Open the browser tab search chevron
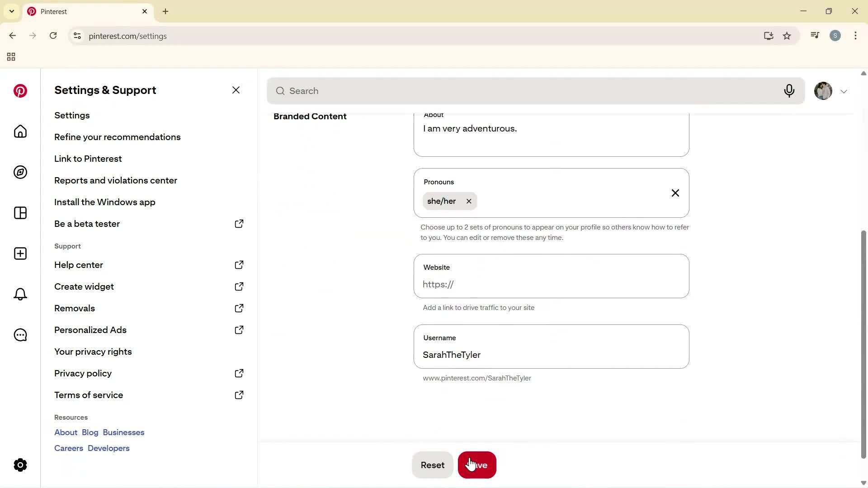The height and width of the screenshot is (488, 868). 11,11
